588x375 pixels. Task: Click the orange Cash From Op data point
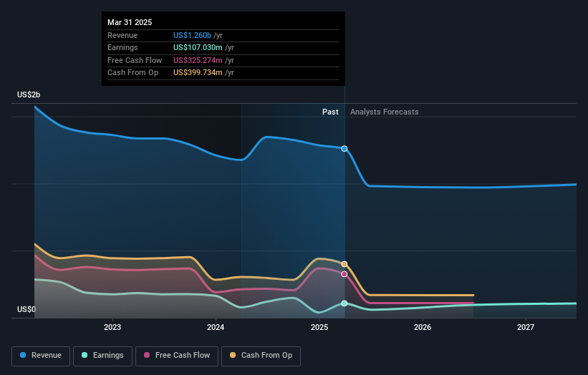point(344,264)
